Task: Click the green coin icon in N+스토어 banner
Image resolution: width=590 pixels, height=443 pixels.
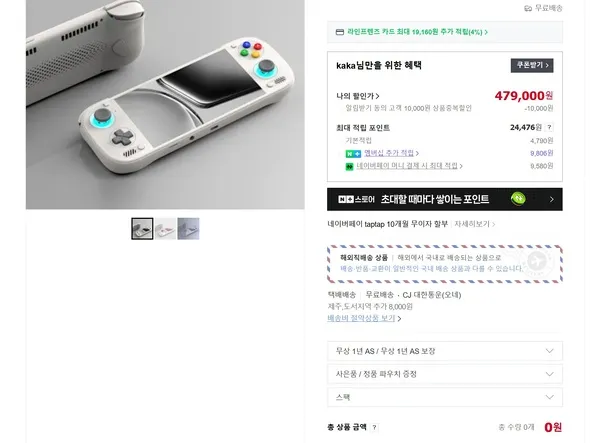Action: coord(518,198)
